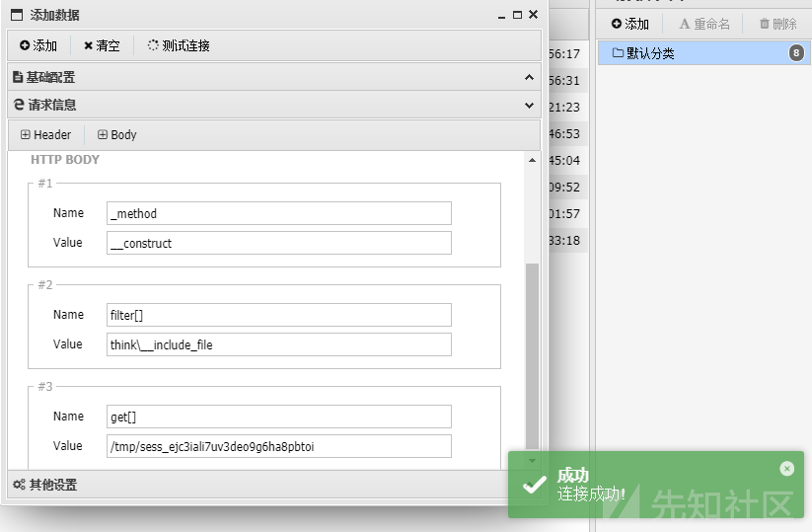Click the HTTP BODY scrollbar up arrow
The image size is (812, 532).
click(532, 160)
